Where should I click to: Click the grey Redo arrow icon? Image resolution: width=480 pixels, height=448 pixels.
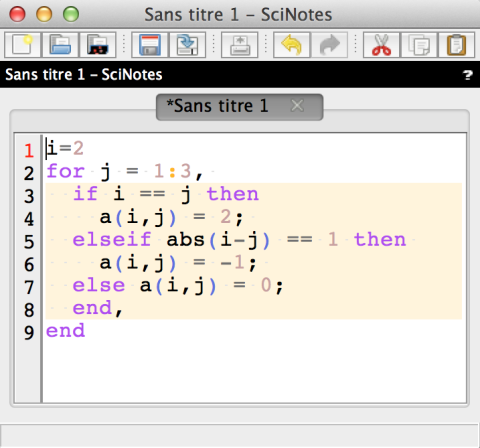click(x=329, y=45)
